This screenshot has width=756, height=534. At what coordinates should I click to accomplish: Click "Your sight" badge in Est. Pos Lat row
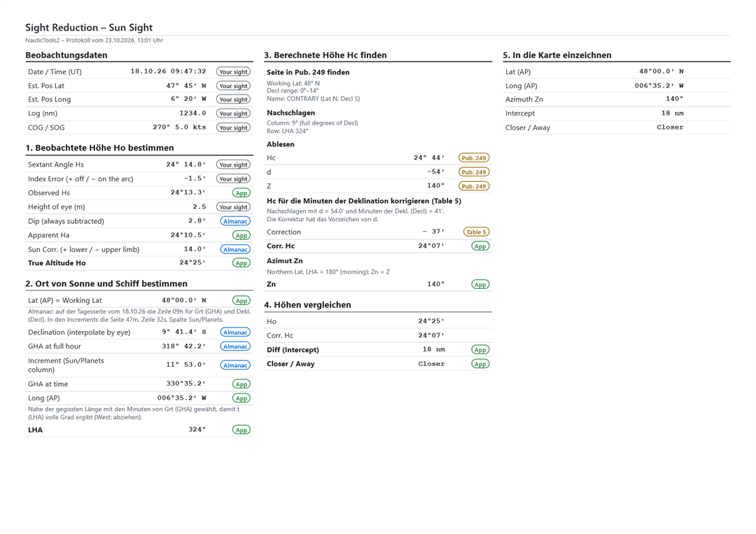pos(233,86)
